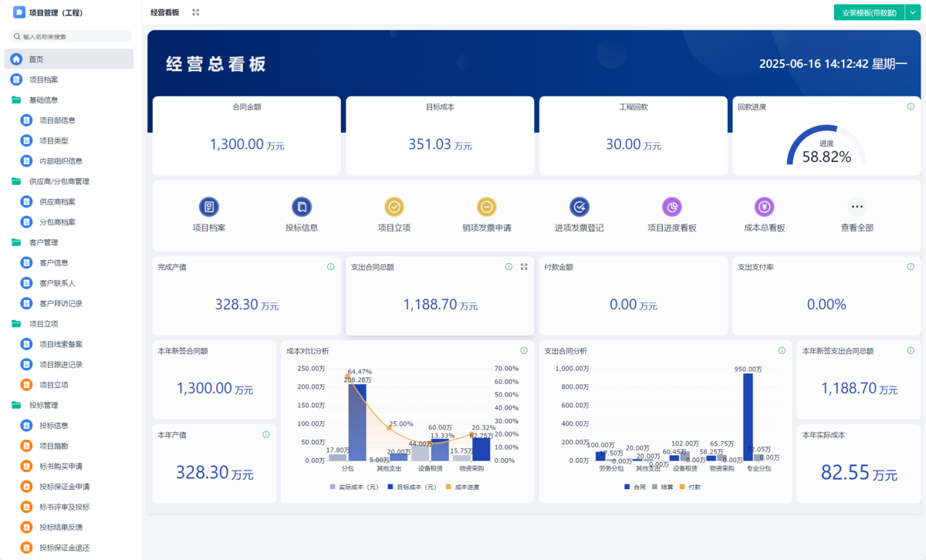Click fullscreen icon next to 经营看板 title
Screen dimensions: 926x560
tap(196, 12)
